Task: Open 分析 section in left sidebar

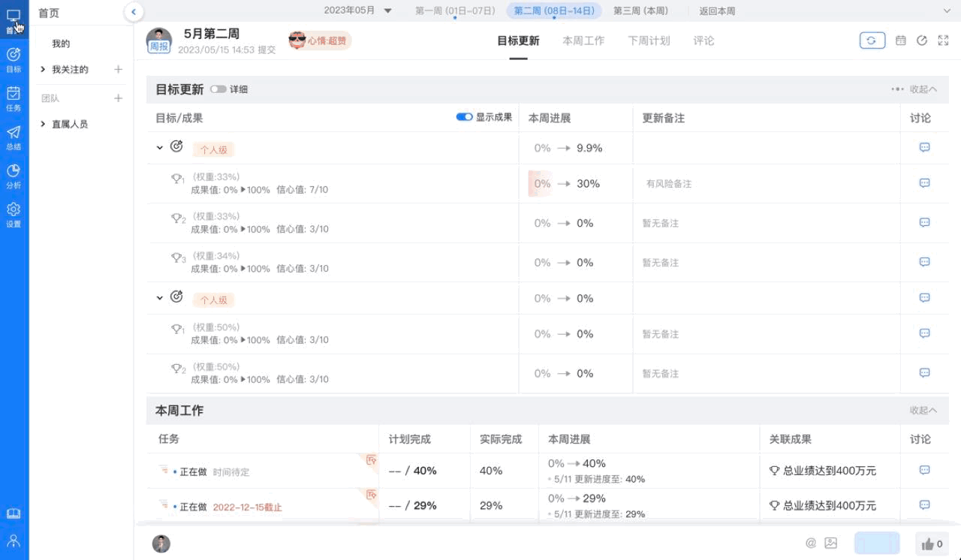Action: coord(14,176)
